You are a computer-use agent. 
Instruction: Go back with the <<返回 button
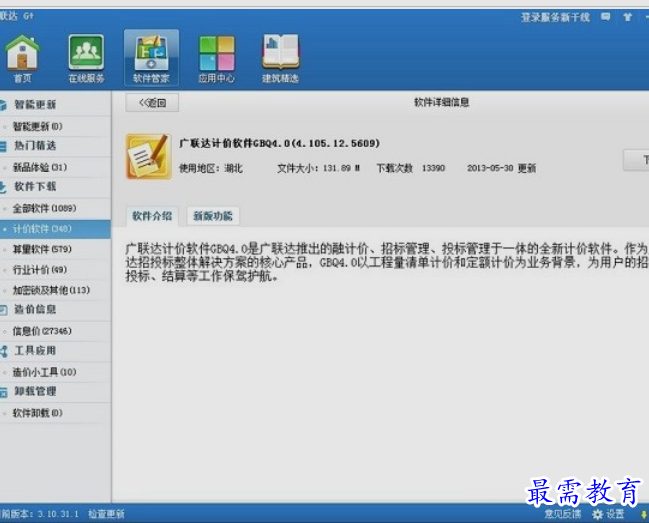152,103
